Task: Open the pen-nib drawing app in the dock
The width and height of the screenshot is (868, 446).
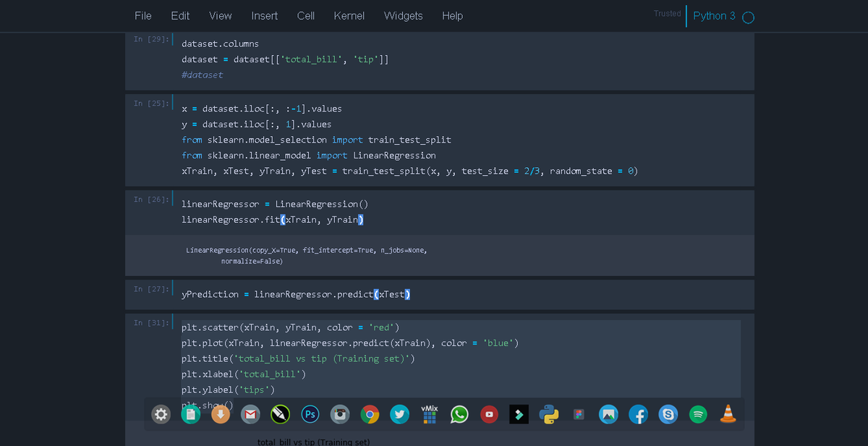Action: point(280,414)
